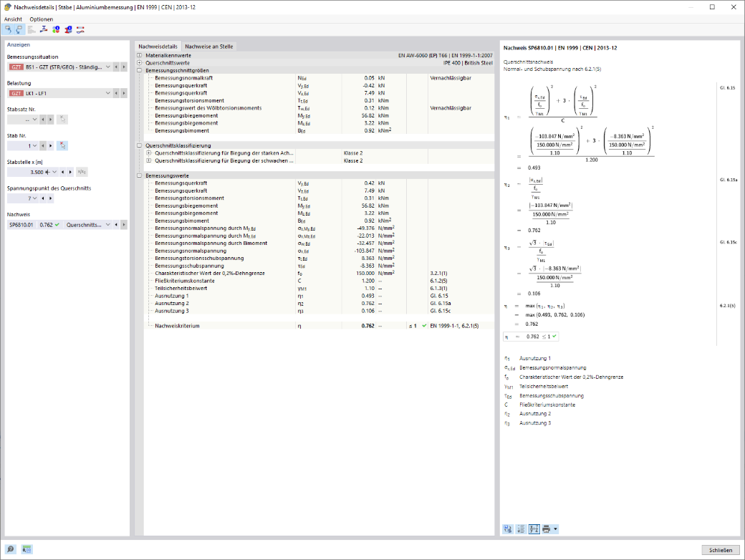Collapse the Querschnittsklassifizierung section
The height and width of the screenshot is (560, 745).
click(139, 145)
